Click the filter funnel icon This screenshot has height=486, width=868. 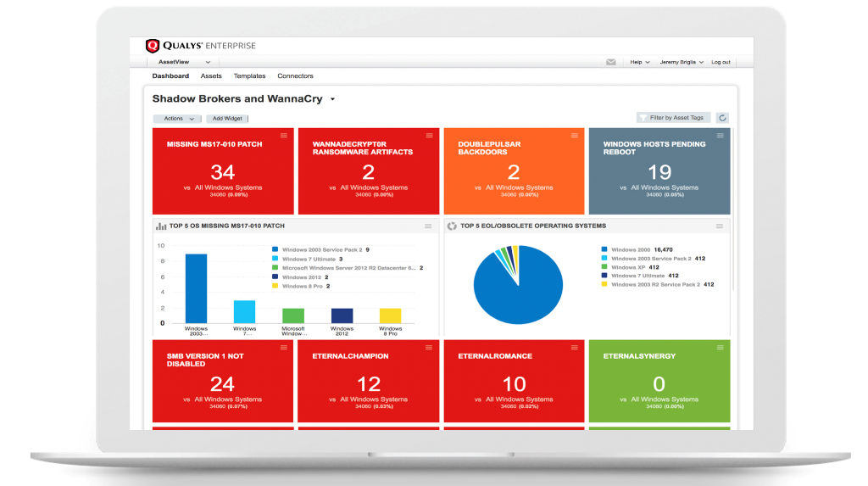point(643,118)
